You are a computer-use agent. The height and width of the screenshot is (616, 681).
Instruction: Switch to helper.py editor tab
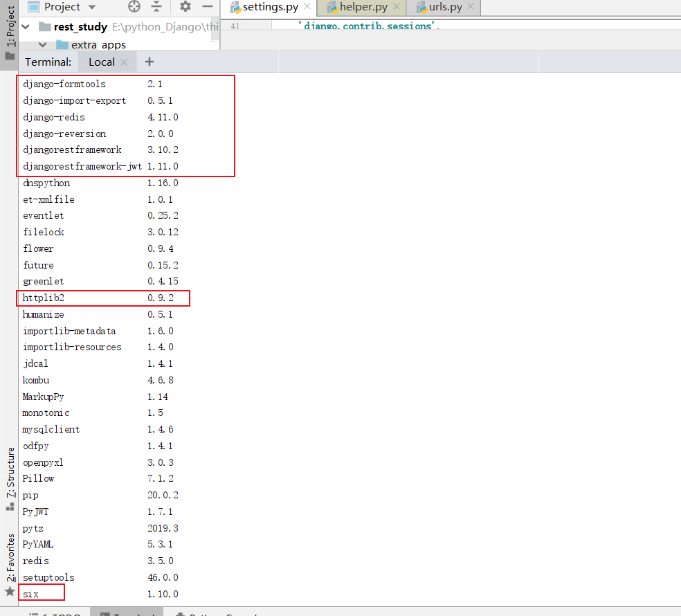tap(363, 7)
